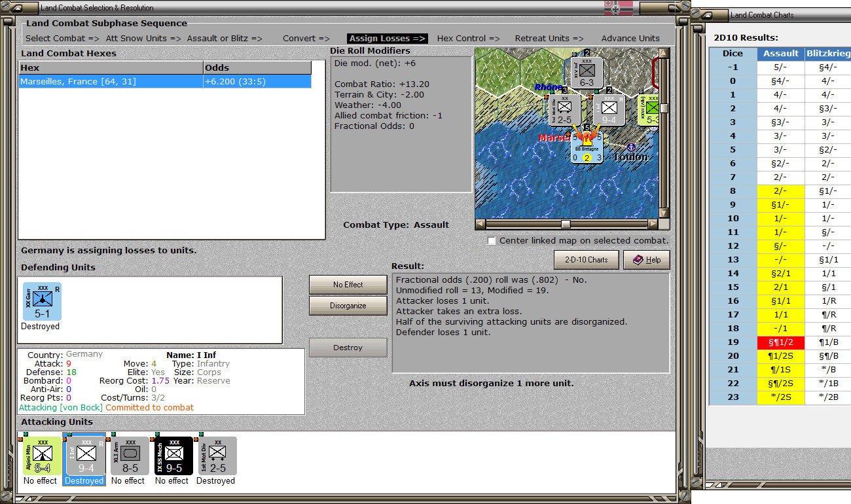Click the Retreat Units subphase step
The height and width of the screenshot is (504, 851).
pos(549,39)
